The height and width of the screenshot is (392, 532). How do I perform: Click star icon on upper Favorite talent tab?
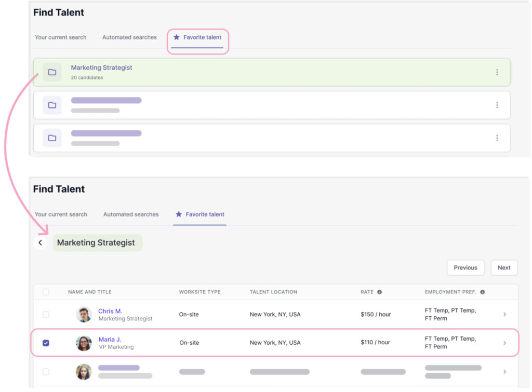(x=177, y=37)
